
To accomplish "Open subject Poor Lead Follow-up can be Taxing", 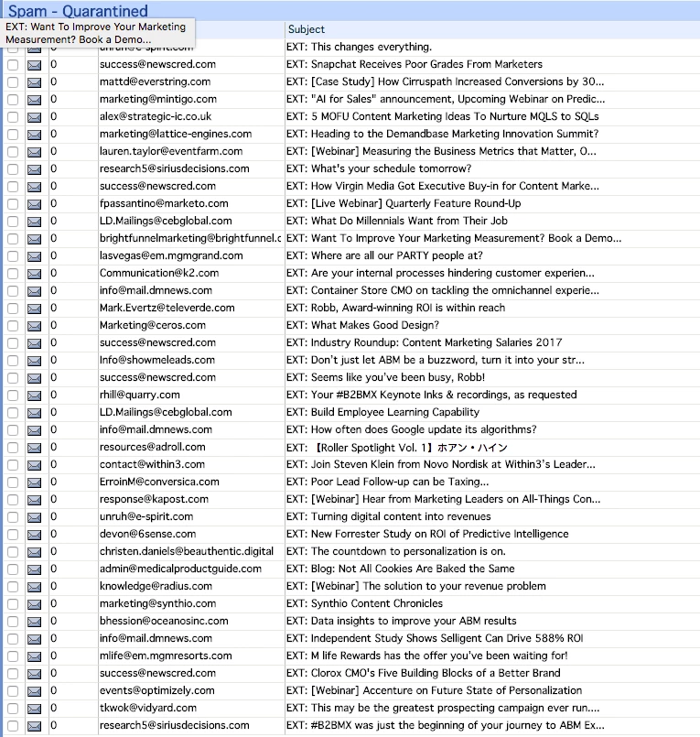I will (388, 482).
